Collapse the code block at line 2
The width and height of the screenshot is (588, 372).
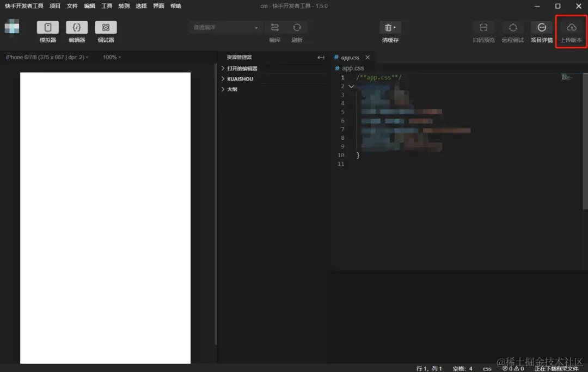pos(351,86)
